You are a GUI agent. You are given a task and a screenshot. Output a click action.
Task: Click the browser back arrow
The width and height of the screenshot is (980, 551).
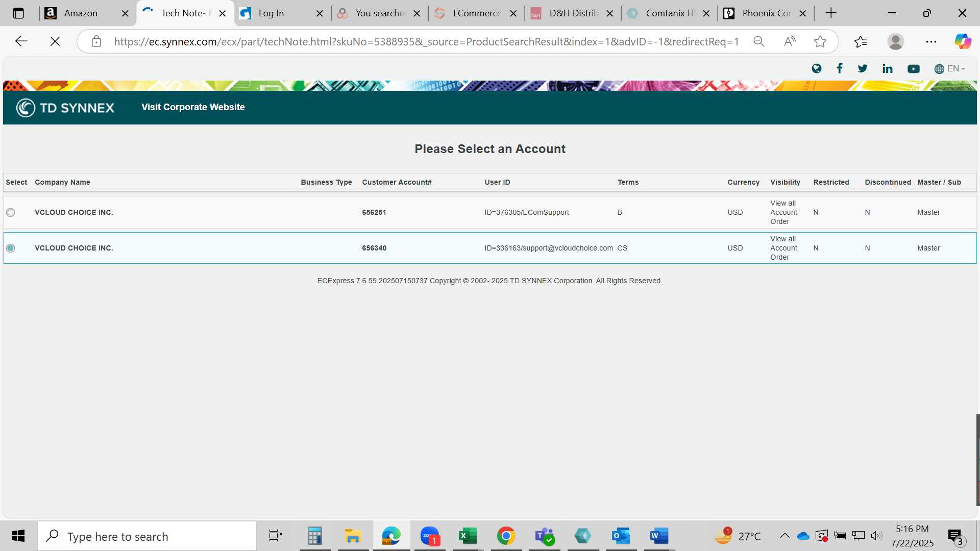click(21, 41)
